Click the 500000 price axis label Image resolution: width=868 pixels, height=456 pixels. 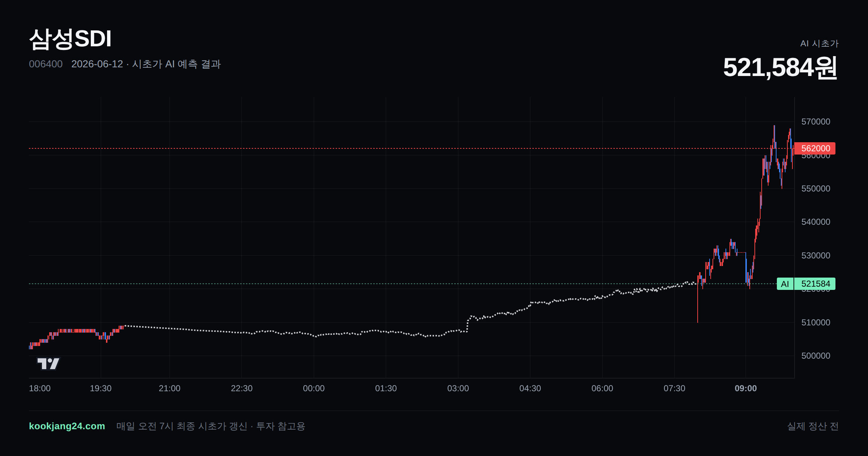816,356
